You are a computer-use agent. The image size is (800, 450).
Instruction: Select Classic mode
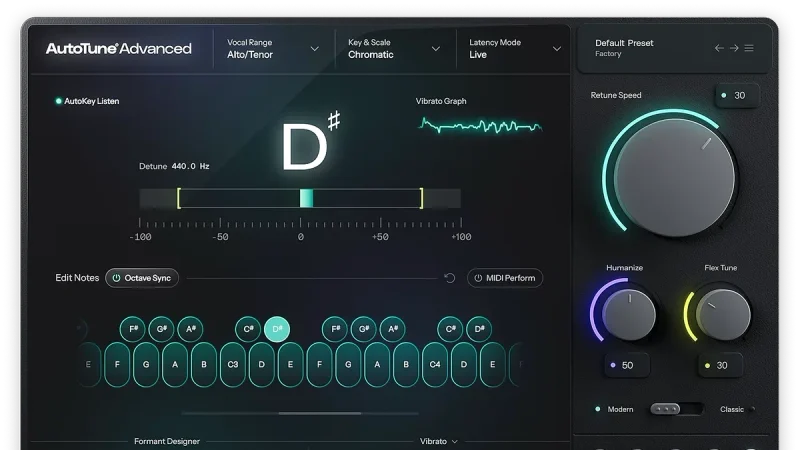click(x=737, y=409)
